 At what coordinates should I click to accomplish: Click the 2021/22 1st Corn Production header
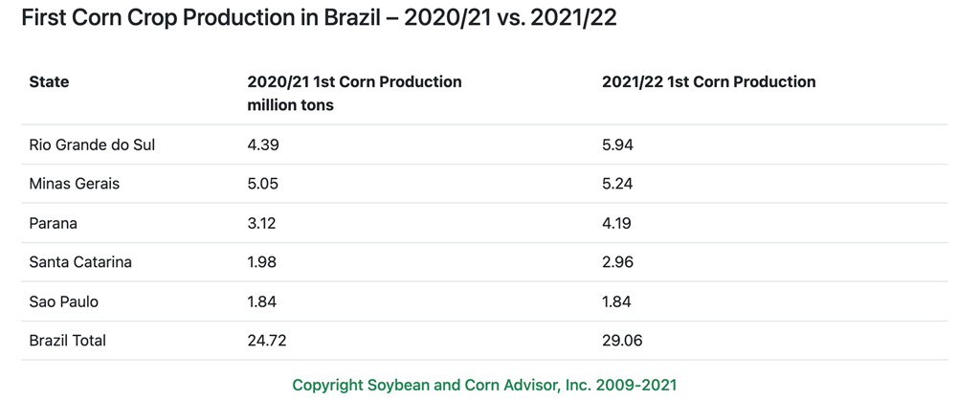coord(708,82)
